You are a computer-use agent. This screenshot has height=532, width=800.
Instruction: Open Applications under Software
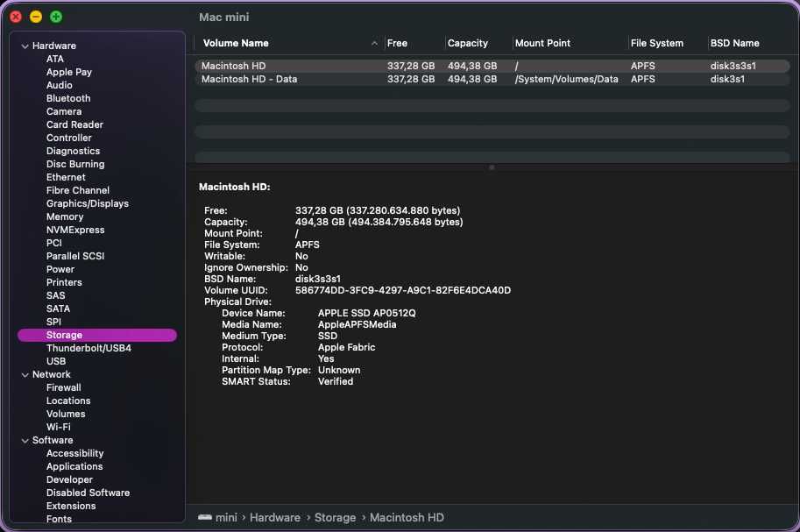pyautogui.click(x=74, y=466)
